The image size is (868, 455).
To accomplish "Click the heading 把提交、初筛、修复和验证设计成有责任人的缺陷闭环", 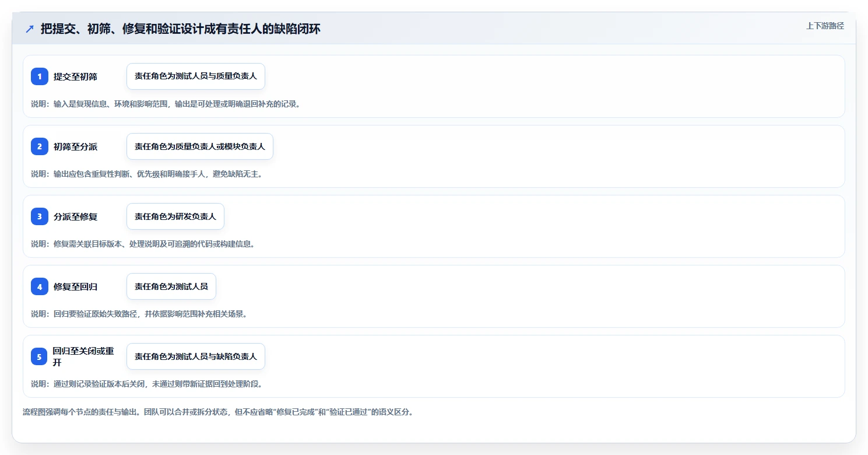I will [x=181, y=29].
